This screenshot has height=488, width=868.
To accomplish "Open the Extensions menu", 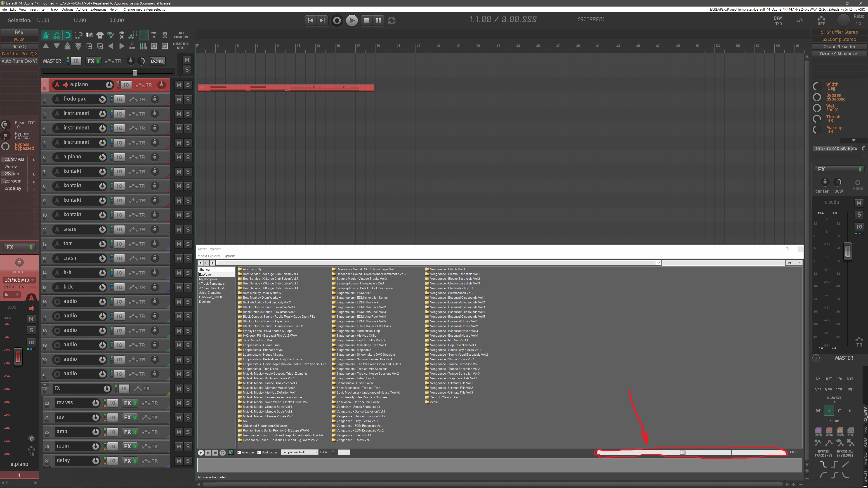I will tap(98, 9).
